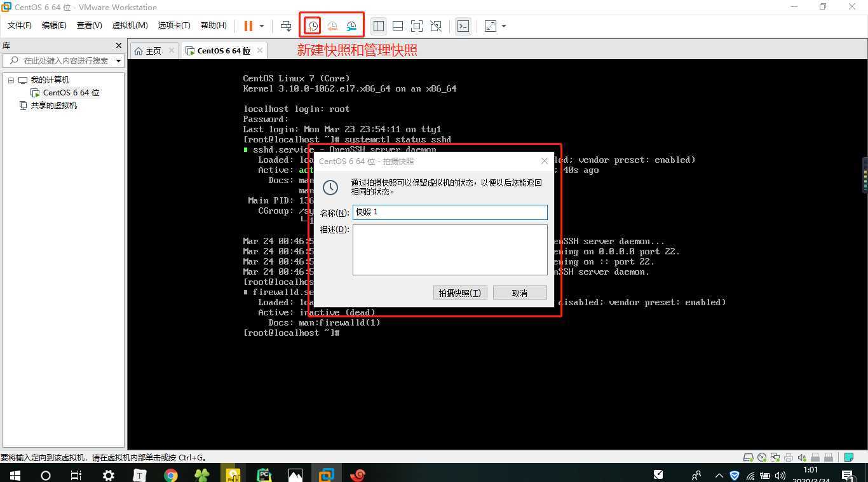Open the taskbar volume control
The width and height of the screenshot is (868, 482).
point(780,475)
